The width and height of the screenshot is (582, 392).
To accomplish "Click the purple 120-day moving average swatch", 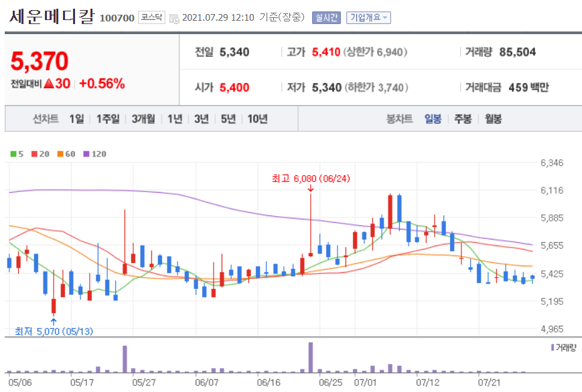I will tap(86, 154).
